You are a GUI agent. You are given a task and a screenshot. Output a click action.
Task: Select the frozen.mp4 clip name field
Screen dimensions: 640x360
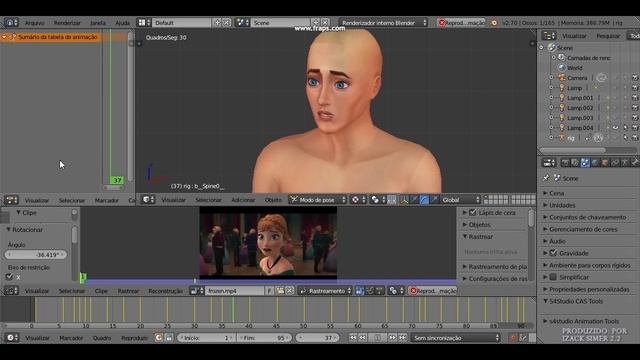pos(235,291)
